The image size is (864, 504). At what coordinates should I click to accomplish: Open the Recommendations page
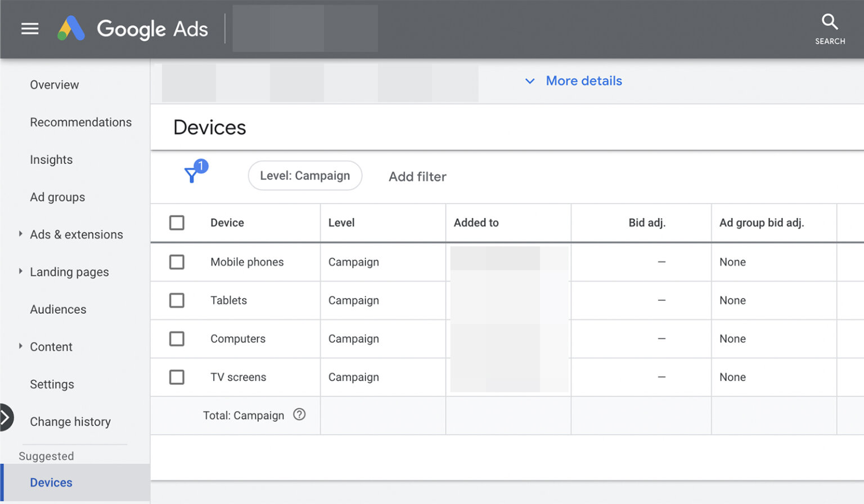pos(81,122)
